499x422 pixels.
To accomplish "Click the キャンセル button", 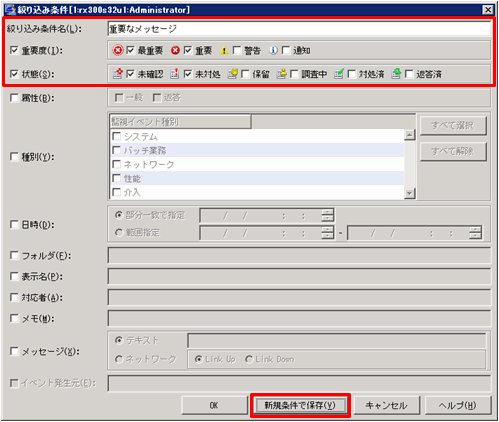I will [x=387, y=405].
